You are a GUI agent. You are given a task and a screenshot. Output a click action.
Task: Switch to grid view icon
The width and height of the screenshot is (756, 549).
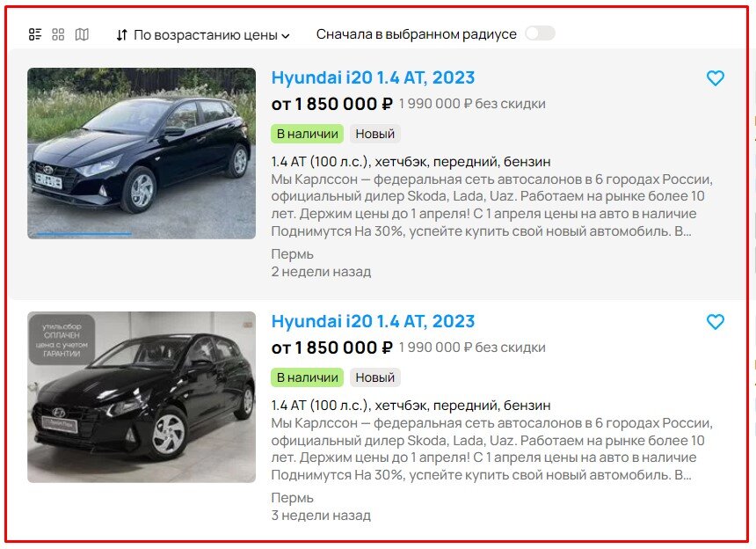click(58, 34)
